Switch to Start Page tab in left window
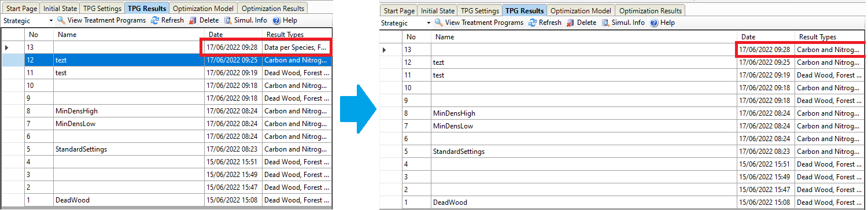 click(x=22, y=9)
